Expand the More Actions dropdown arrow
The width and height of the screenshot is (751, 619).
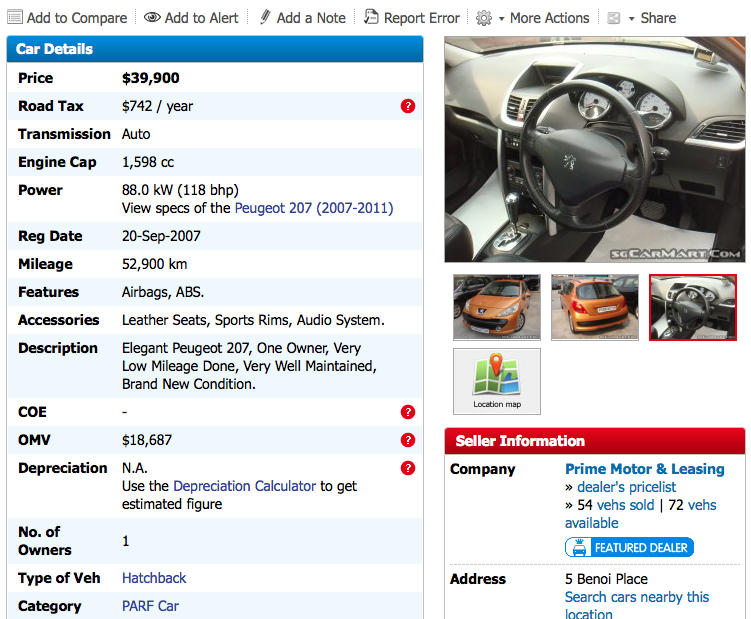tap(501, 19)
